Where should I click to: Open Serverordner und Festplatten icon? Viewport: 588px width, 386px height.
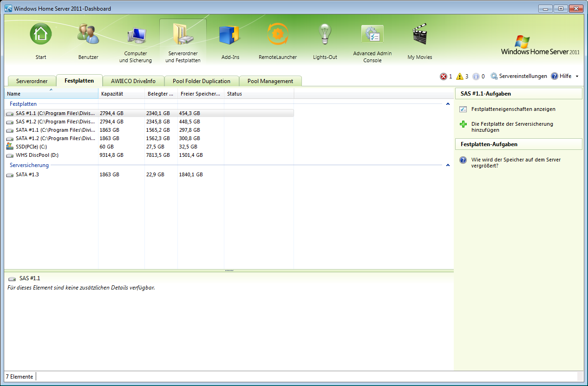coord(183,34)
